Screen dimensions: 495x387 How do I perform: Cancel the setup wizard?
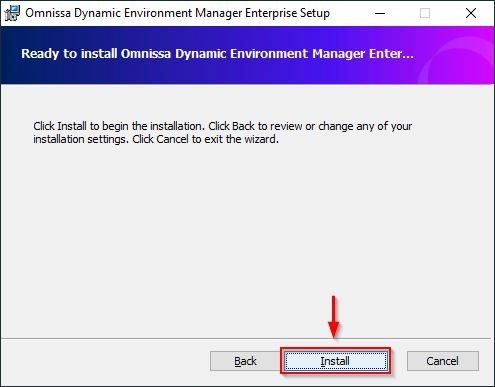[443, 361]
